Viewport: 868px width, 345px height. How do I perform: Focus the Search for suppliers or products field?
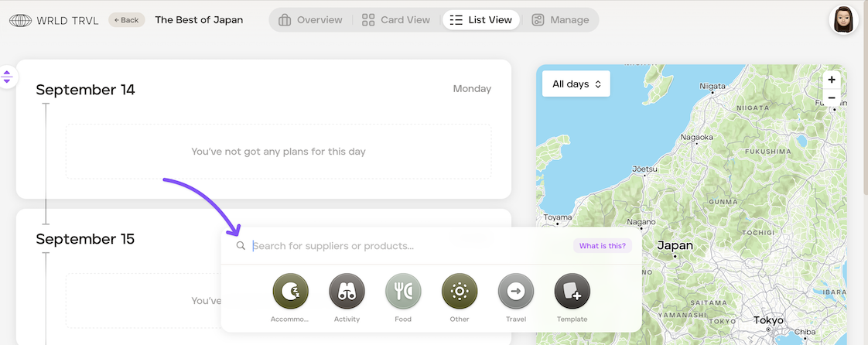[x=410, y=246]
